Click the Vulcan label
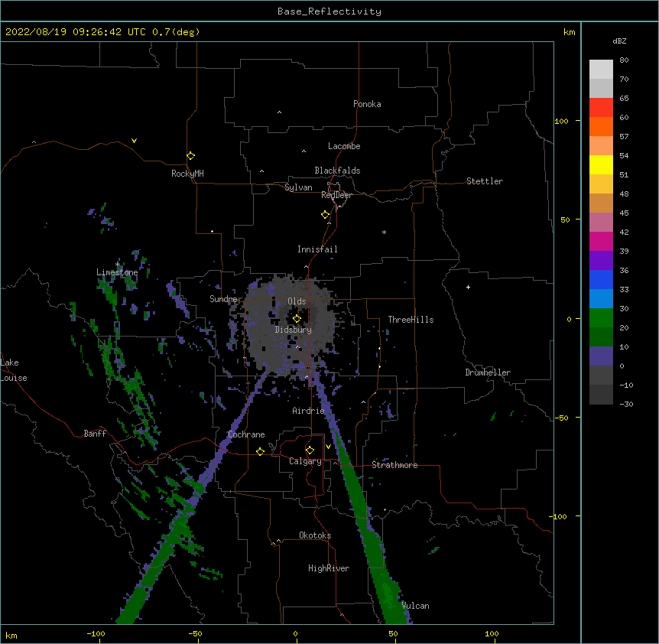The width and height of the screenshot is (659, 644). coord(415,606)
